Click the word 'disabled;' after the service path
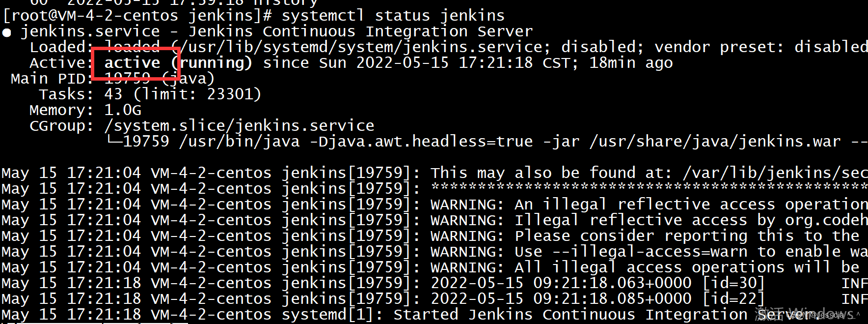 602,47
